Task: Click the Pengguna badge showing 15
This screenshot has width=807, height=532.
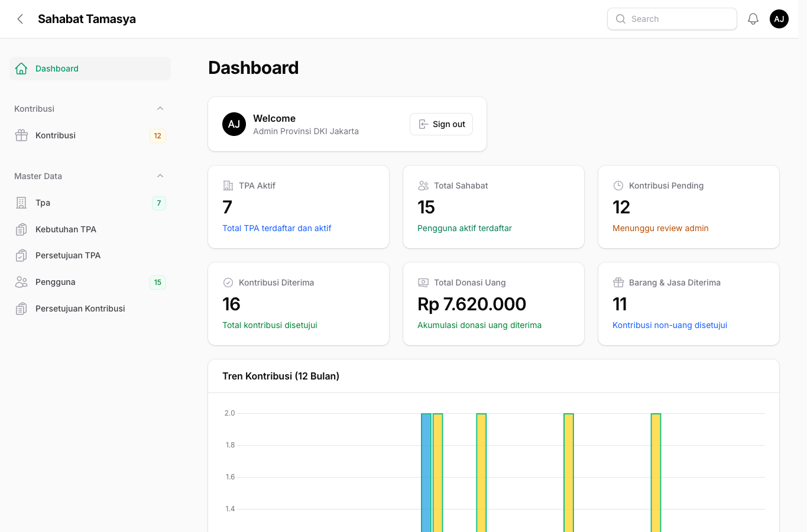Action: pyautogui.click(x=158, y=282)
